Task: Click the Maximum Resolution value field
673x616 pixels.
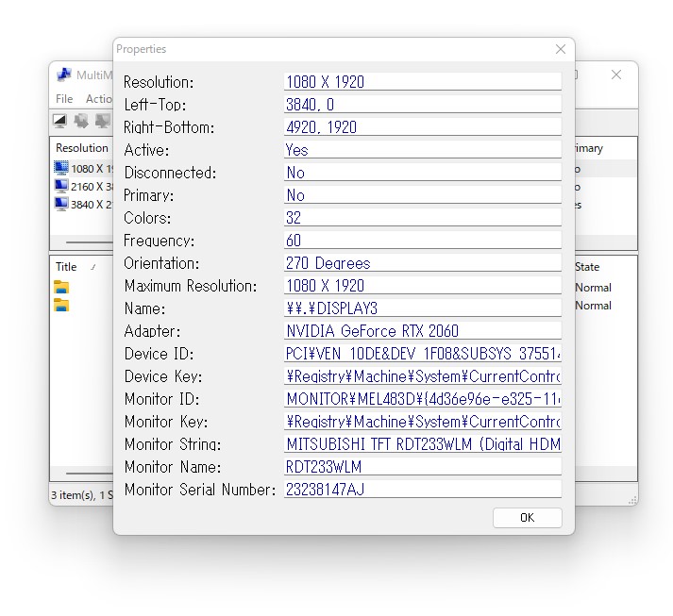Action: click(x=422, y=286)
